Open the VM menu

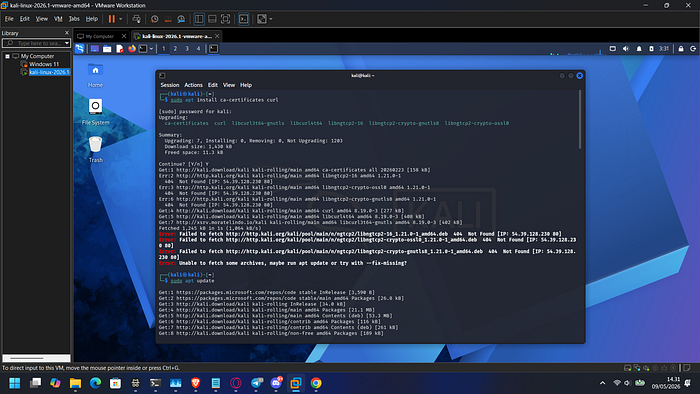[x=58, y=19]
